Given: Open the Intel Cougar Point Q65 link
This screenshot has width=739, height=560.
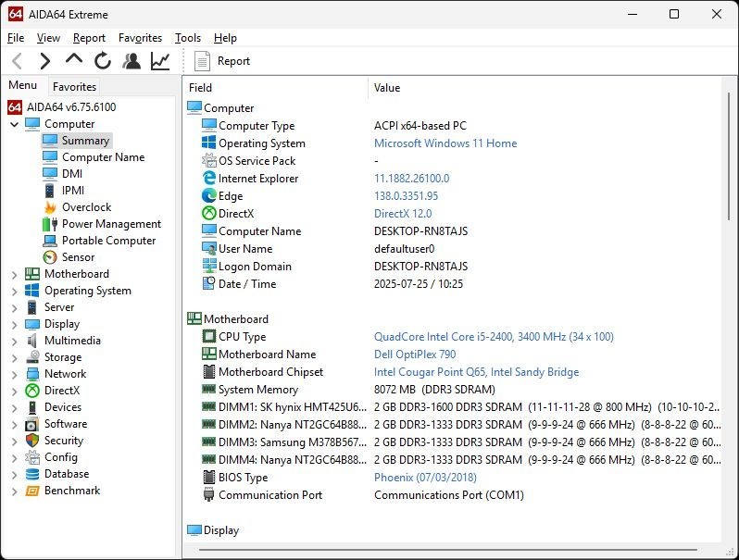Looking at the screenshot, I should coord(477,372).
